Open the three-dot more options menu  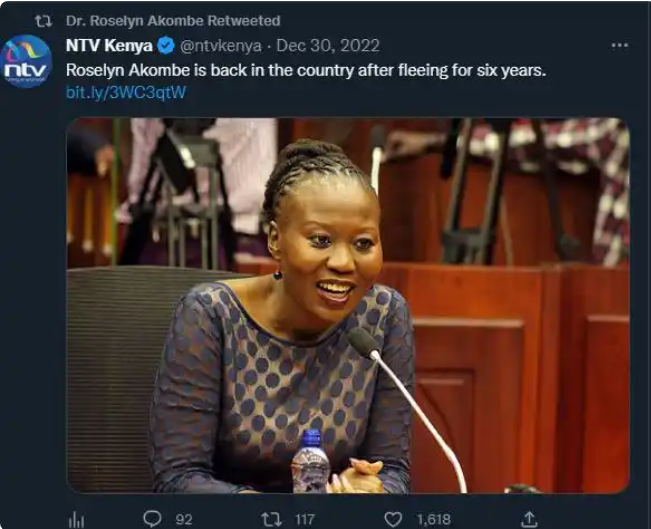pyautogui.click(x=619, y=45)
